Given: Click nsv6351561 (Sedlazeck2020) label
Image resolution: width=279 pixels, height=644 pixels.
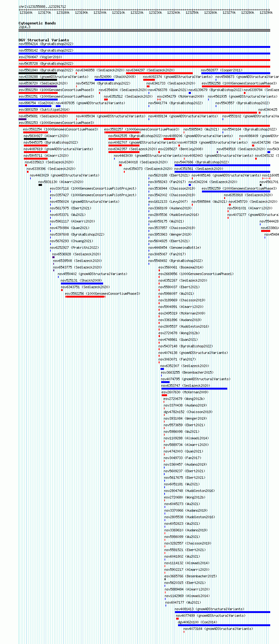Looking at the screenshot, I should pos(199,169).
